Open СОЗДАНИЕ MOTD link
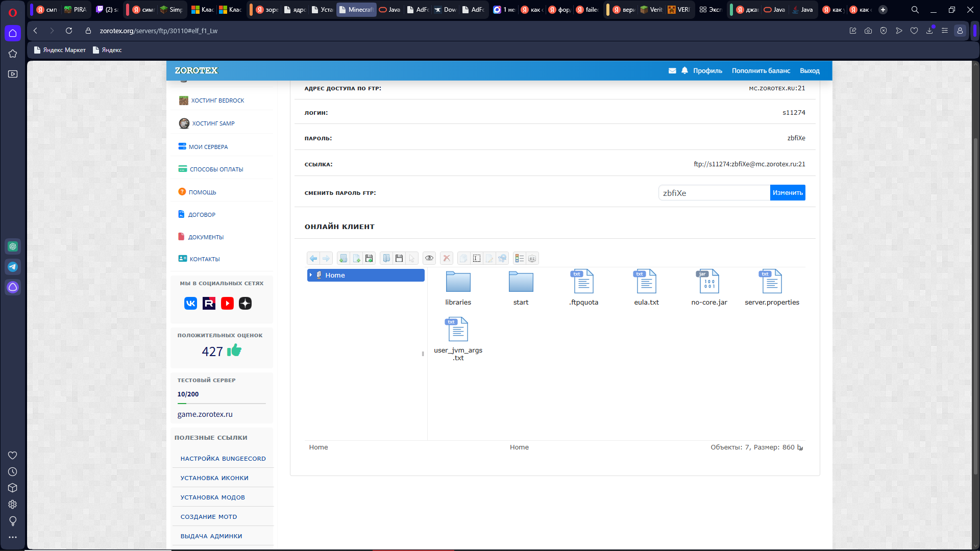 (x=209, y=517)
